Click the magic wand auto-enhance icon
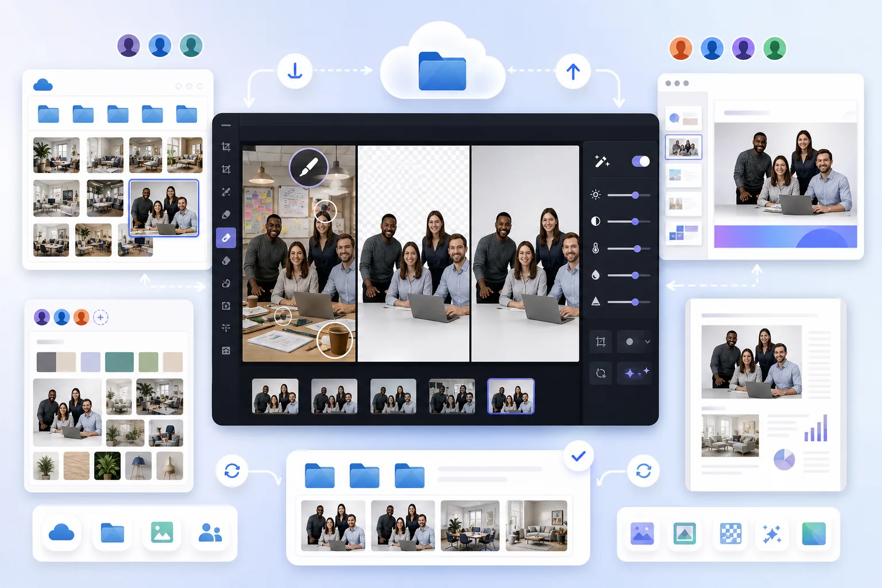 click(x=602, y=161)
